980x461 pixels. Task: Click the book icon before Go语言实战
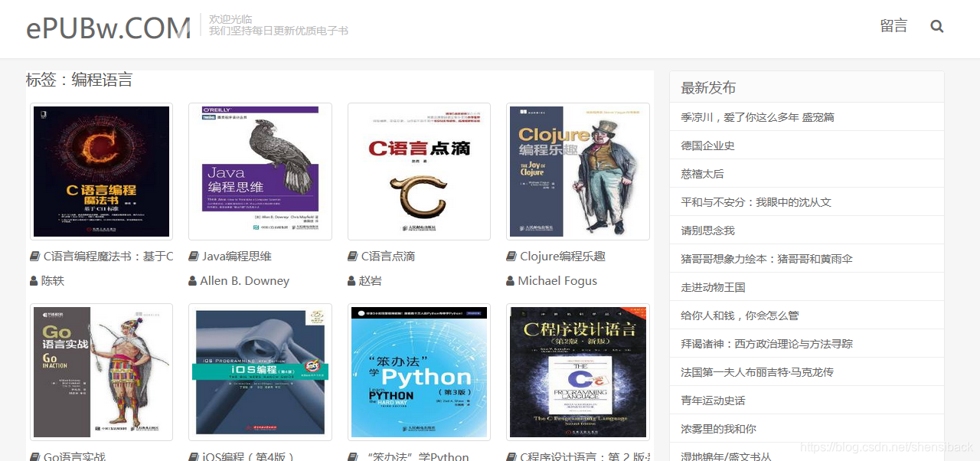point(34,456)
